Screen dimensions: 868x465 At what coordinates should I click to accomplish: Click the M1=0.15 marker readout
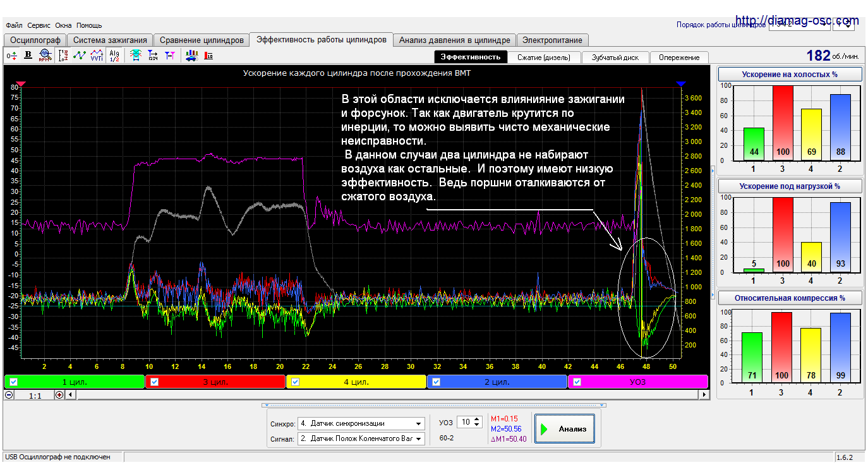point(504,419)
